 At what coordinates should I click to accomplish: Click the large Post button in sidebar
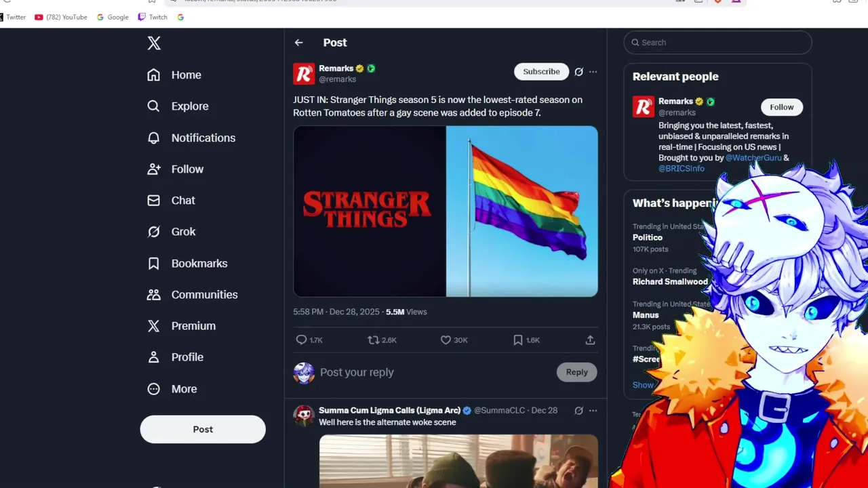[x=203, y=429]
